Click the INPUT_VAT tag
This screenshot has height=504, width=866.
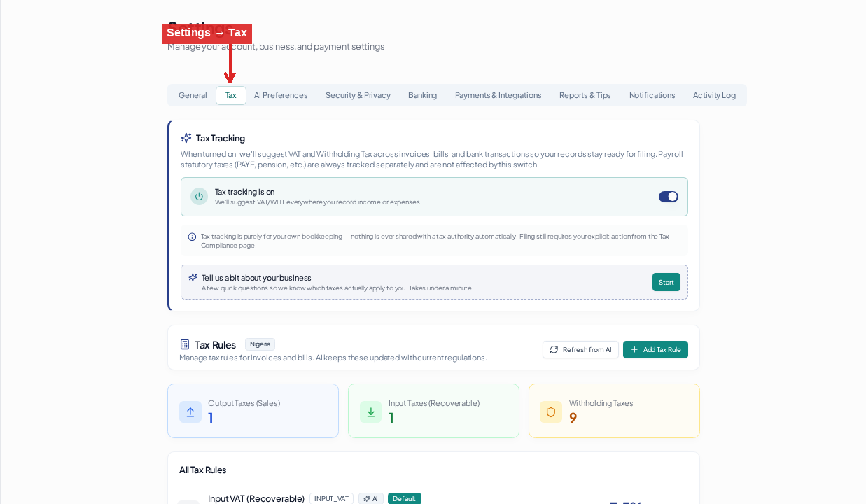(331, 498)
